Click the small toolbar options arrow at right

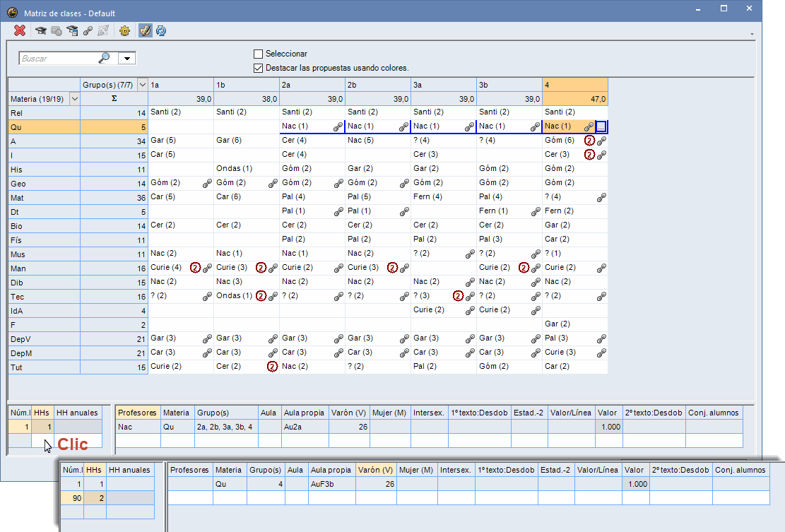[752, 35]
